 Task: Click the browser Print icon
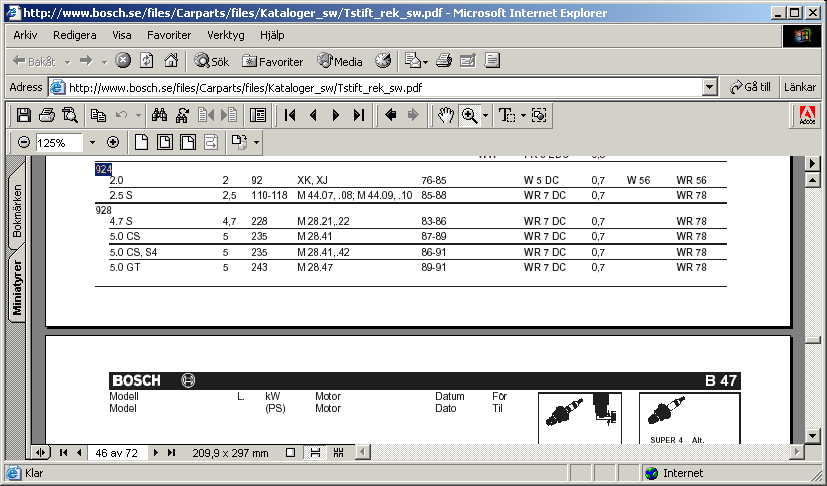pos(444,61)
